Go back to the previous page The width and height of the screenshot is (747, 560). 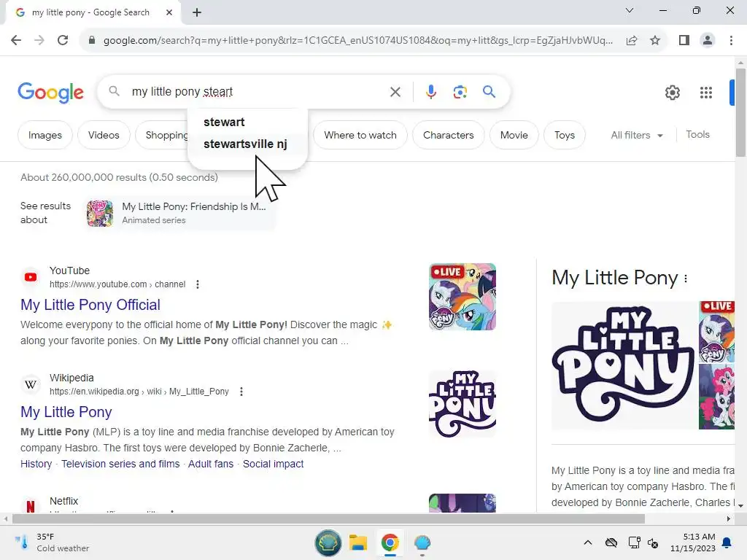tap(16, 41)
